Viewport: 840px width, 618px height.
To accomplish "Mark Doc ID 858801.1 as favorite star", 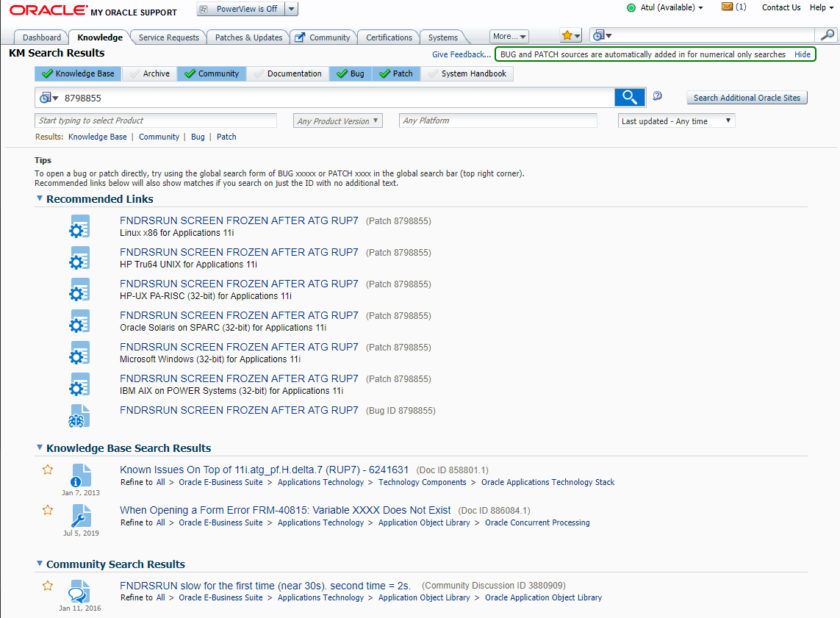I will coord(48,470).
